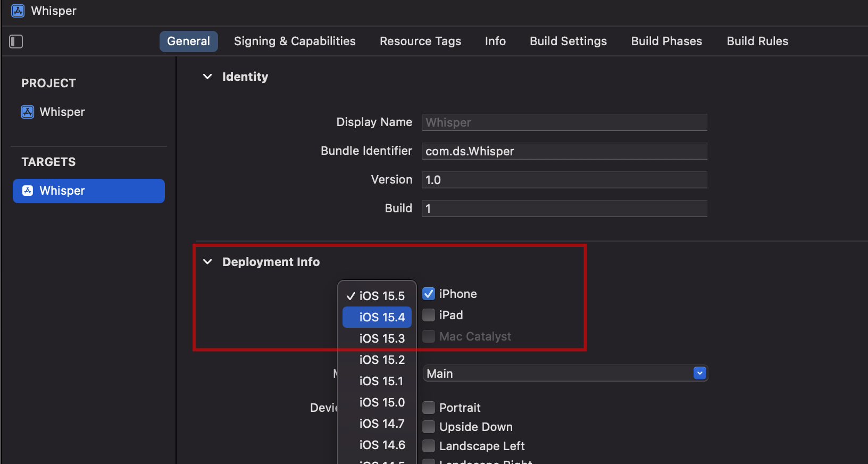This screenshot has height=464, width=868.
Task: Select the Whisper target under TARGETS
Action: pos(89,191)
